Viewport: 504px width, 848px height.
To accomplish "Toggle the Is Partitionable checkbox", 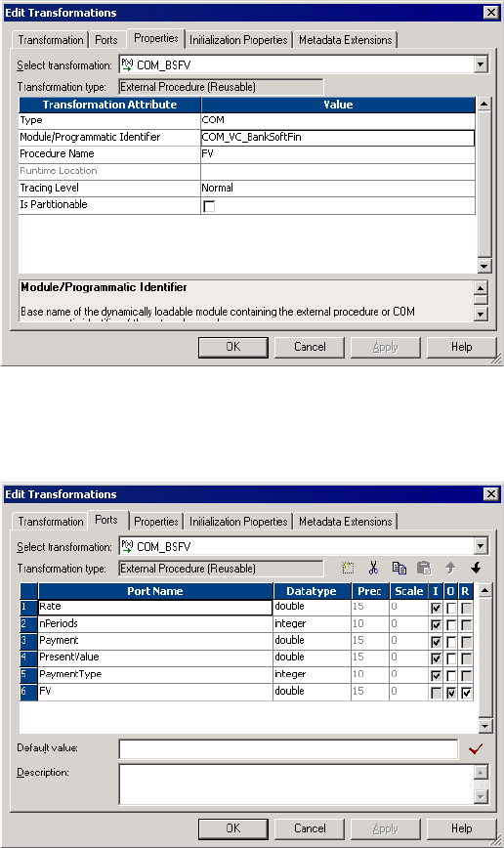I will pos(209,206).
